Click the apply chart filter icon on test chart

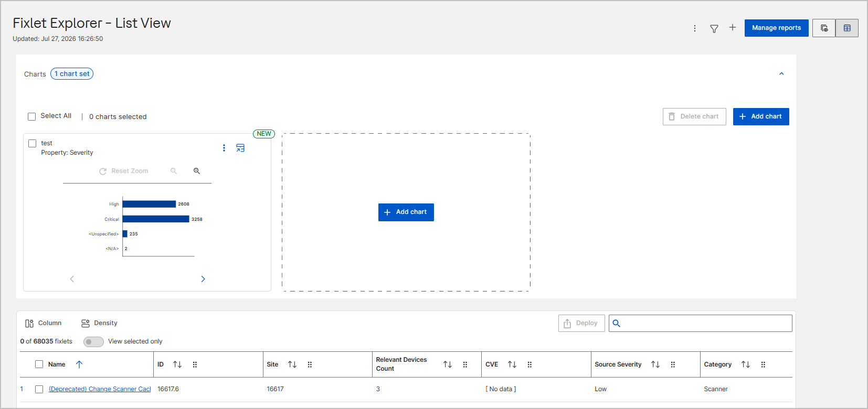(240, 148)
